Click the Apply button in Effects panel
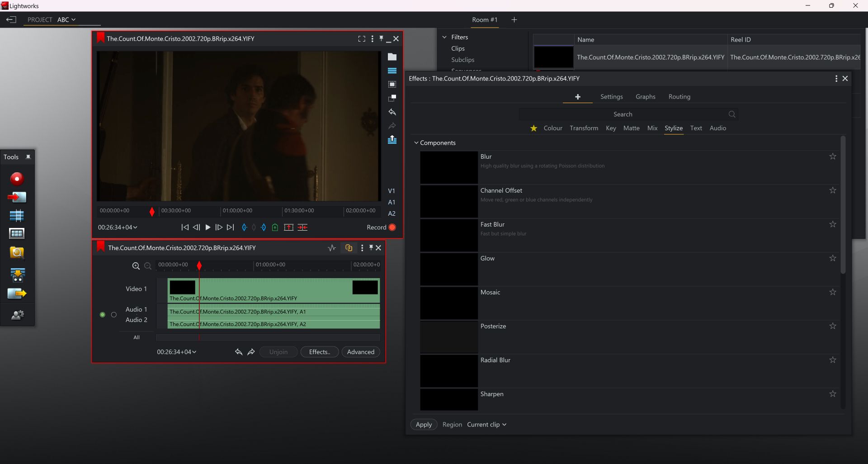 pos(424,425)
